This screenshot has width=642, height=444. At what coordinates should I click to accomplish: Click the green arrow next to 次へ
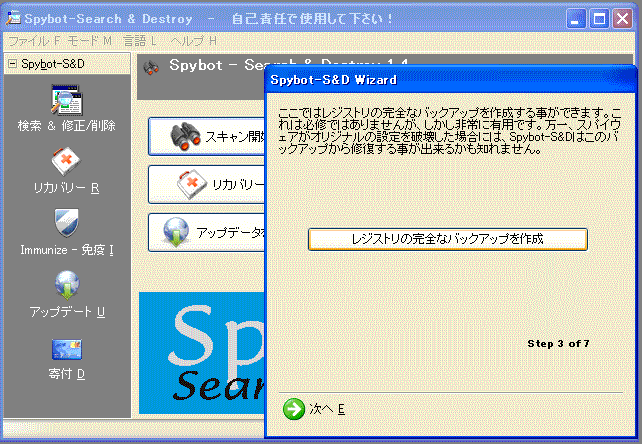click(x=294, y=409)
